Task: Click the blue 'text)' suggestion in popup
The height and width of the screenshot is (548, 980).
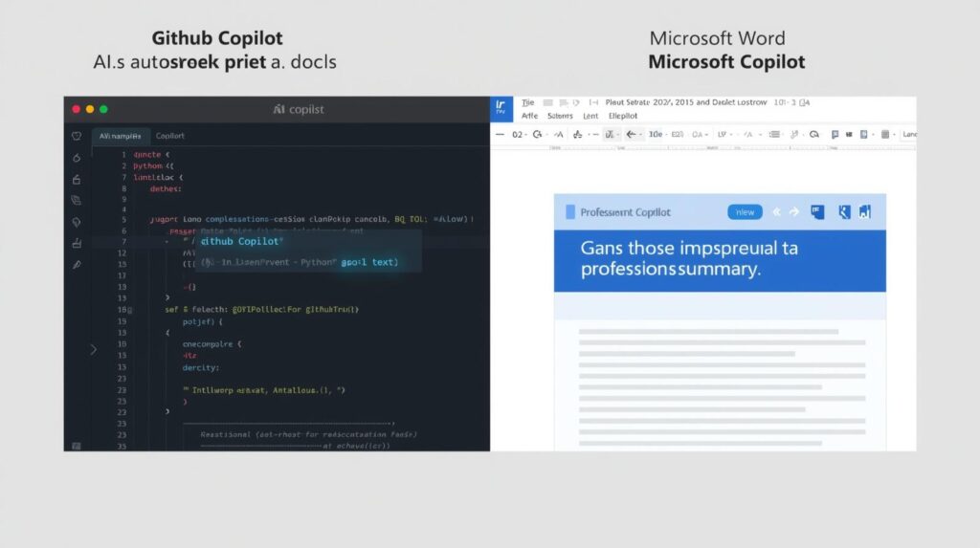Action: click(385, 262)
